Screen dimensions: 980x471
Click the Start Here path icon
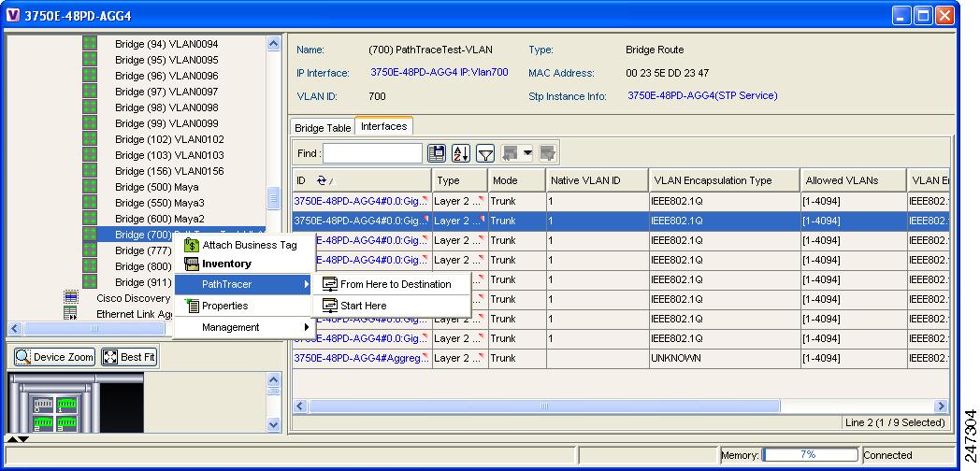(330, 306)
